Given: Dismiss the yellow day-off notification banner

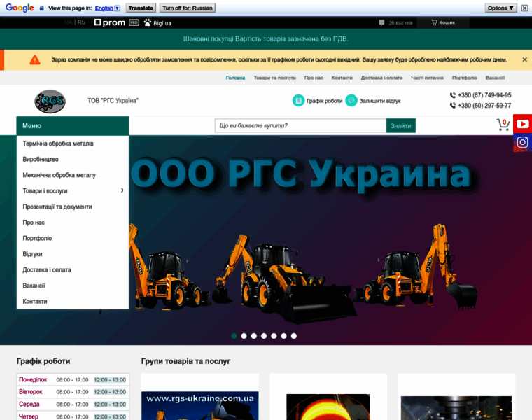Looking at the screenshot, I should click(x=524, y=59).
